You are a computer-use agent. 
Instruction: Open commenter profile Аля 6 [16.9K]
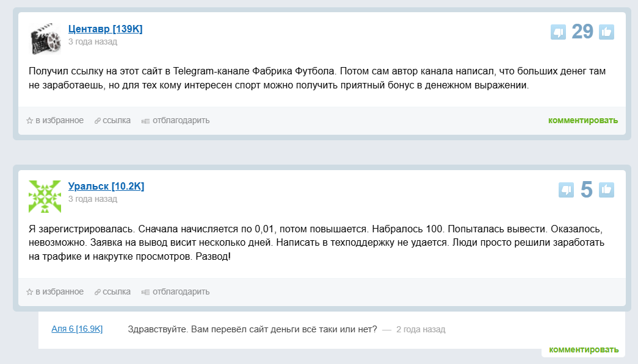click(x=77, y=329)
